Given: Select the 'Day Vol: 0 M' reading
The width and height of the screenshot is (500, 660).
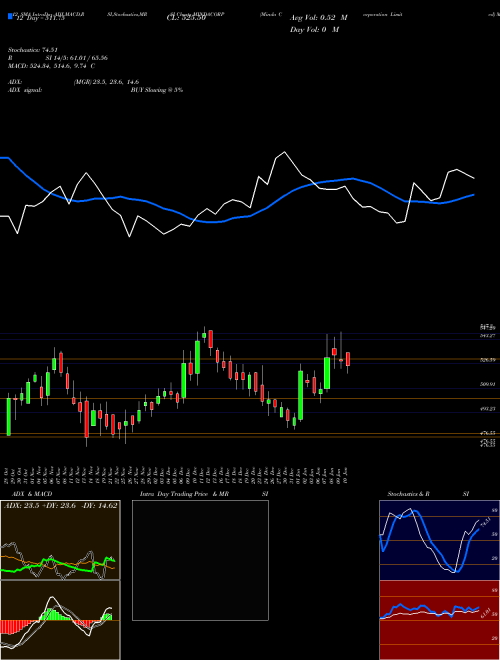Looking at the screenshot, I should click(315, 29).
